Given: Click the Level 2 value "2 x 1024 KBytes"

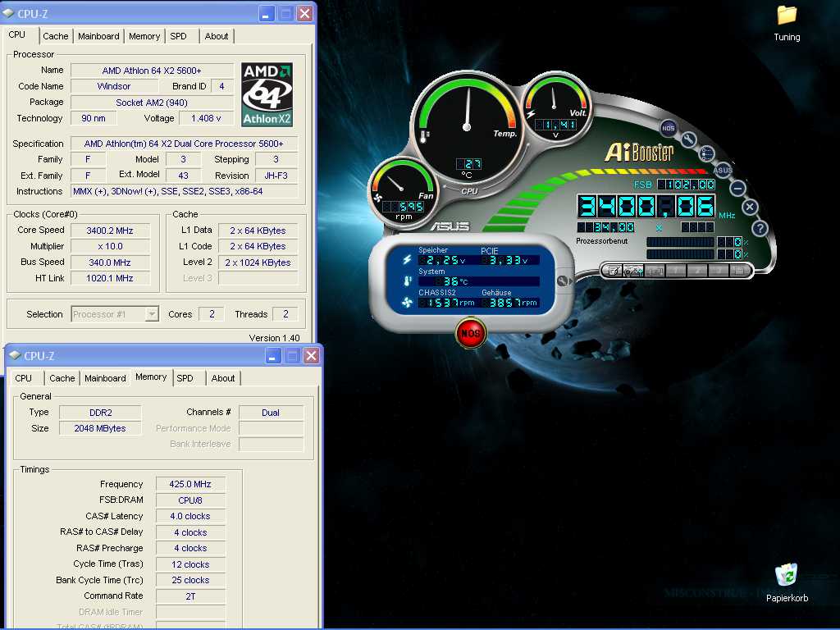Looking at the screenshot, I should pyautogui.click(x=258, y=262).
